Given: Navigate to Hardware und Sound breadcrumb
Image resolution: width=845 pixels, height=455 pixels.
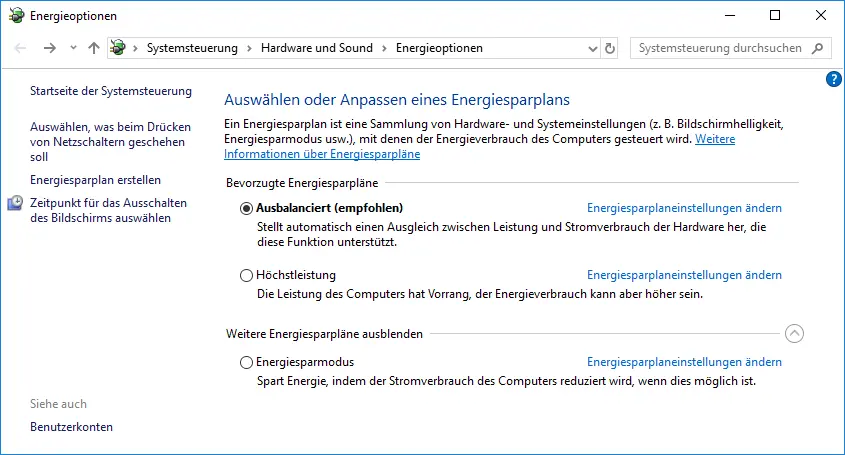Looking at the screenshot, I should click(x=316, y=48).
